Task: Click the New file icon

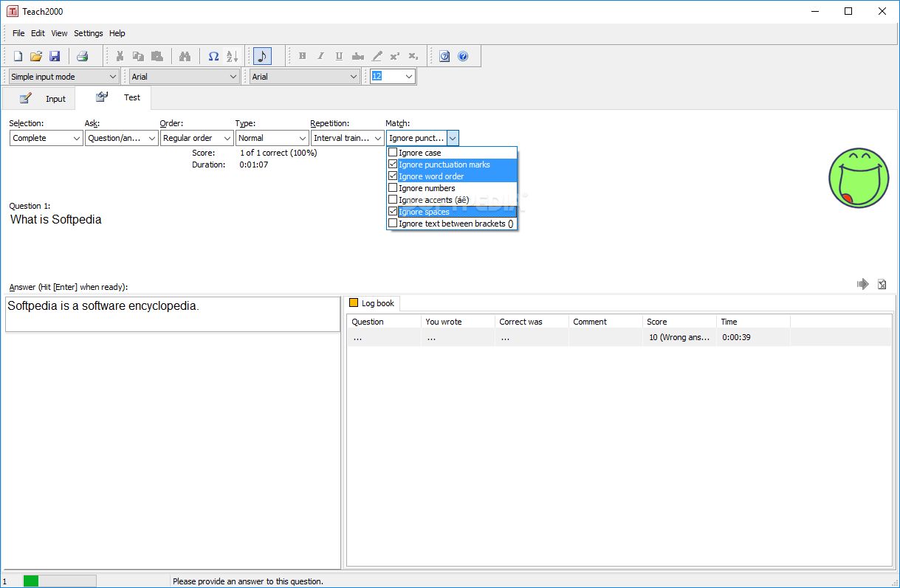Action: [x=18, y=56]
